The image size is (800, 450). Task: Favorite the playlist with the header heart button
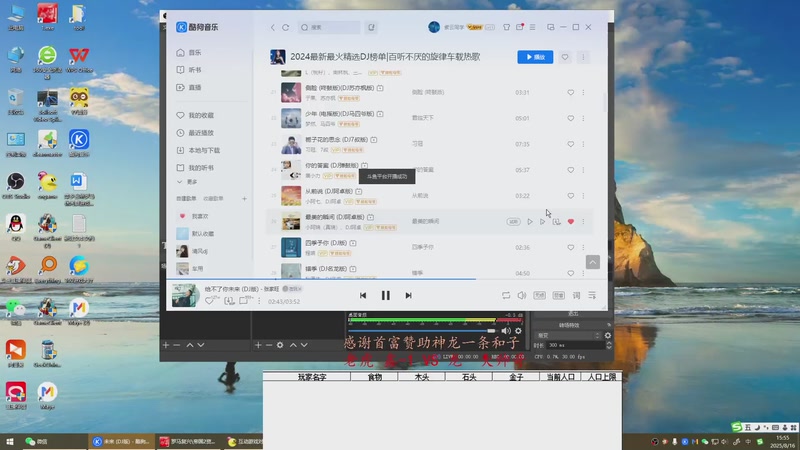[565, 57]
